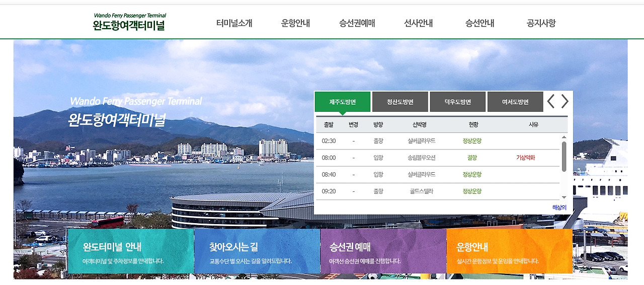Click the 08:00 departure time cell
The width and height of the screenshot is (644, 285).
pos(329,158)
